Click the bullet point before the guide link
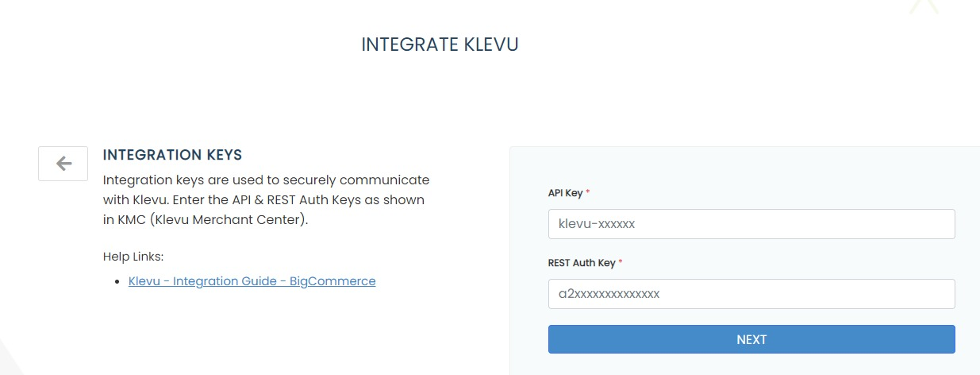This screenshot has height=375, width=980. [x=118, y=282]
